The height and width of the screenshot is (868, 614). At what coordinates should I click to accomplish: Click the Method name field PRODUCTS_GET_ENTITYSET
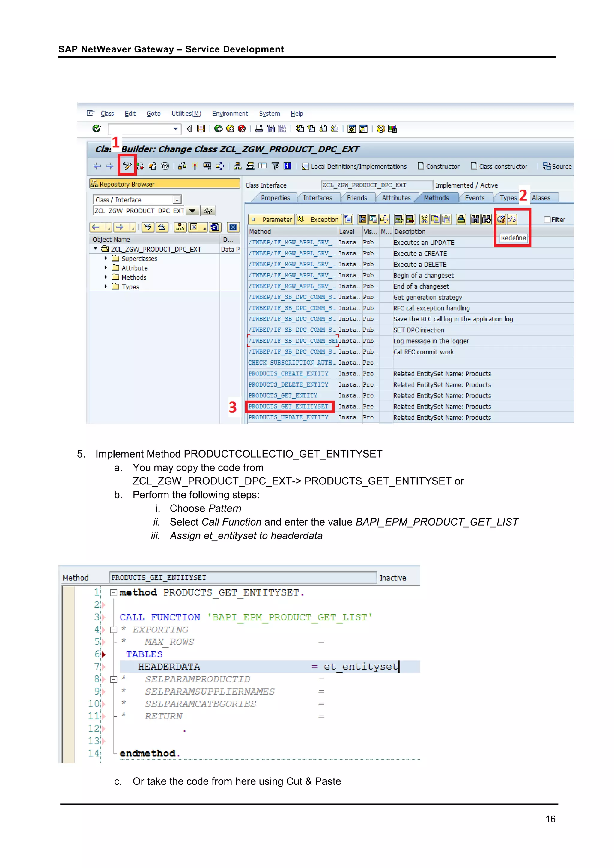pyautogui.click(x=243, y=578)
